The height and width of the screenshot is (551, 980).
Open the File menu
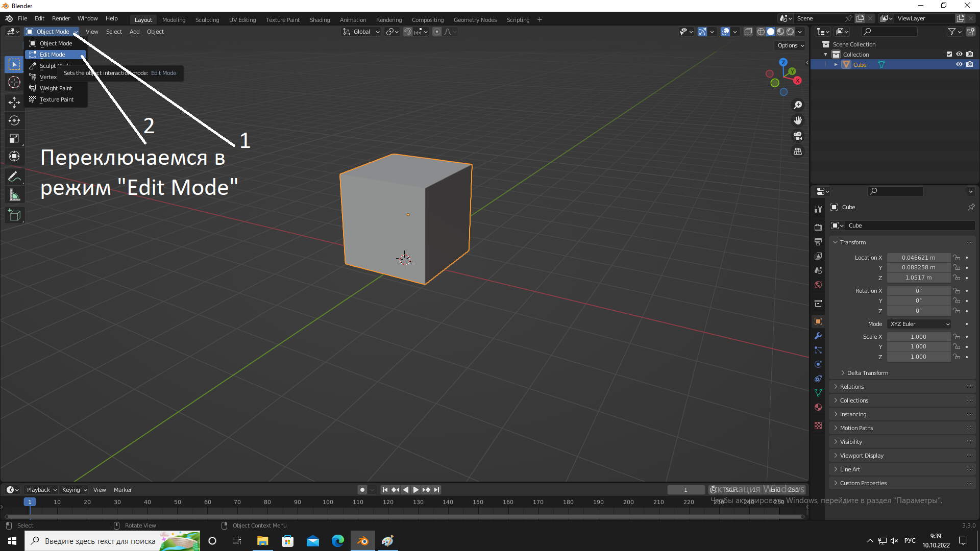tap(22, 18)
